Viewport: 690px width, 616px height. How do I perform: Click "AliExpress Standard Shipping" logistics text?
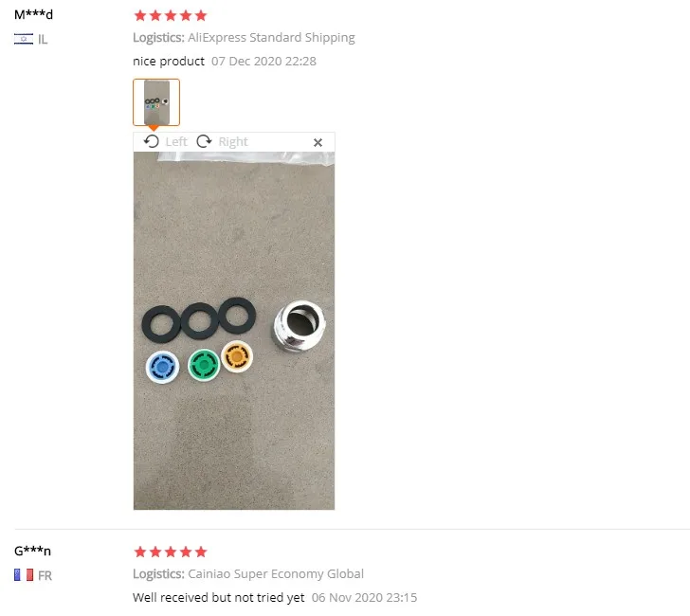[271, 38]
